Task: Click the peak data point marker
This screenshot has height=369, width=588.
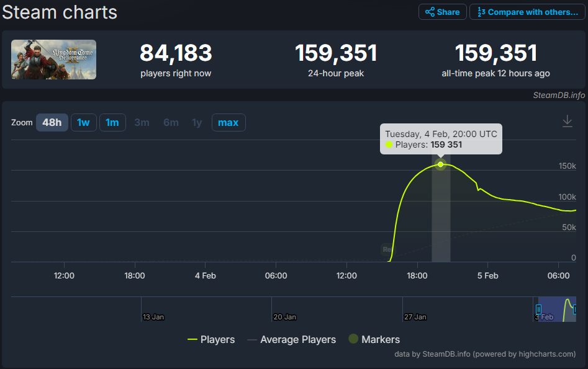Action: tap(441, 164)
